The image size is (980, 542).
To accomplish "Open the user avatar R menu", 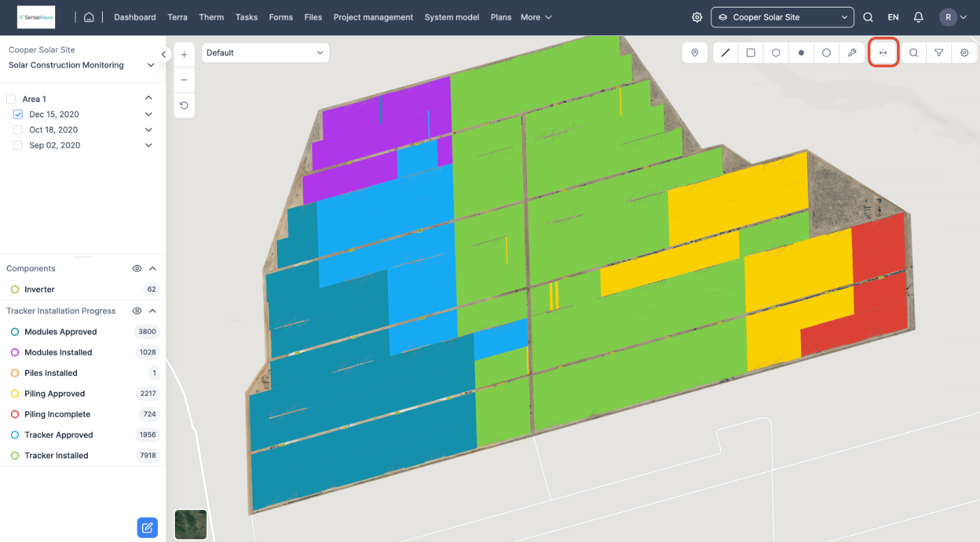I will tap(953, 17).
